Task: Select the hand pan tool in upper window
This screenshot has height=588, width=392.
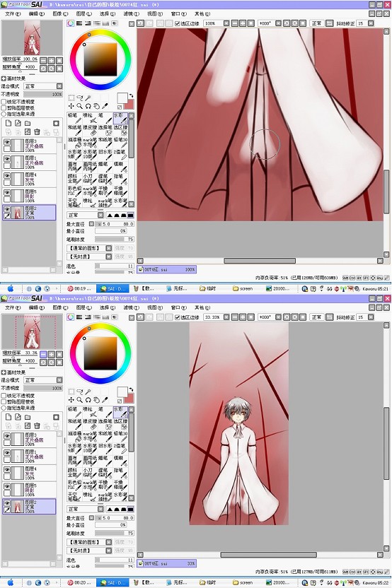Action: click(96, 106)
